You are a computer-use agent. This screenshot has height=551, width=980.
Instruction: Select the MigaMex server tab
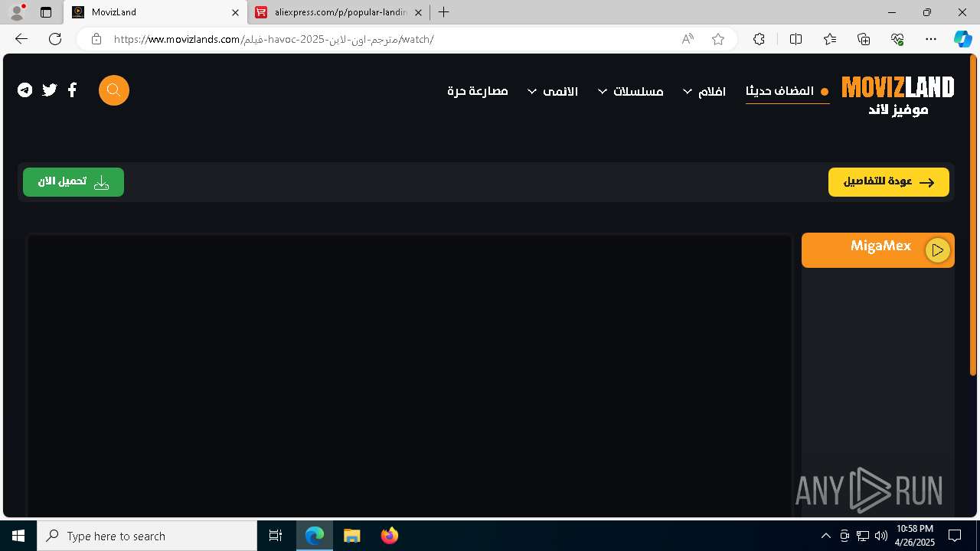(878, 250)
